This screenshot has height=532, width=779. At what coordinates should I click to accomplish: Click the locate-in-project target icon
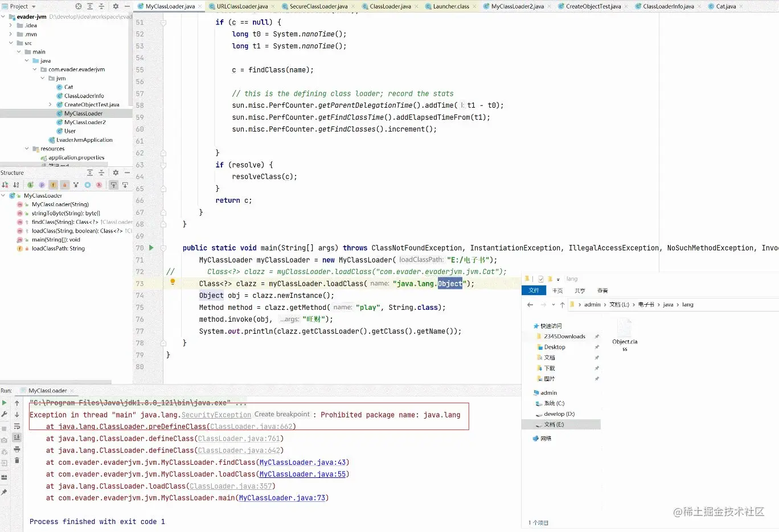[x=79, y=6]
